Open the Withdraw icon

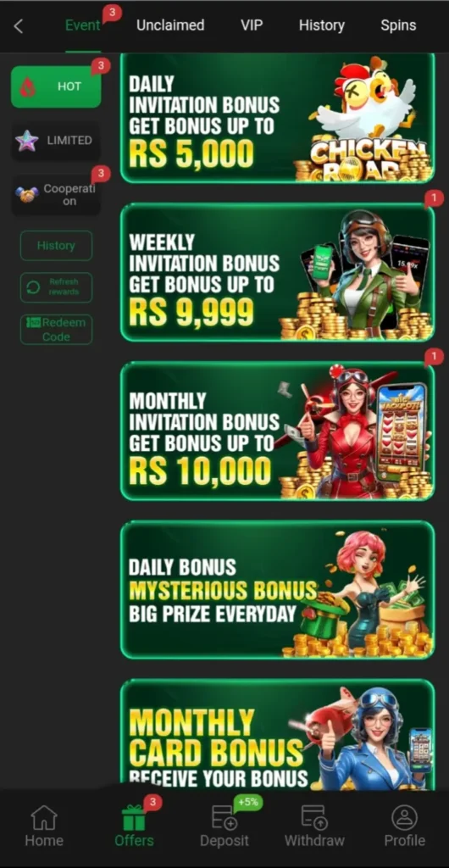(x=314, y=817)
